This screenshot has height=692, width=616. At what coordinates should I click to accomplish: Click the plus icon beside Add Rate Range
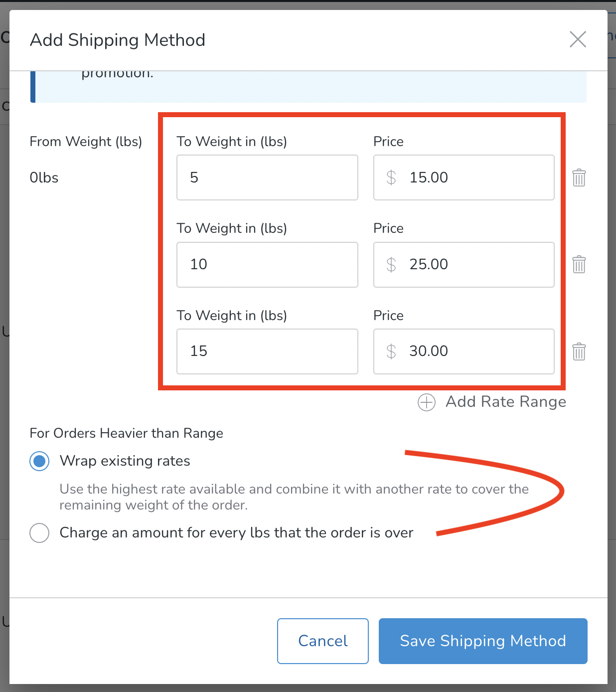pos(427,402)
